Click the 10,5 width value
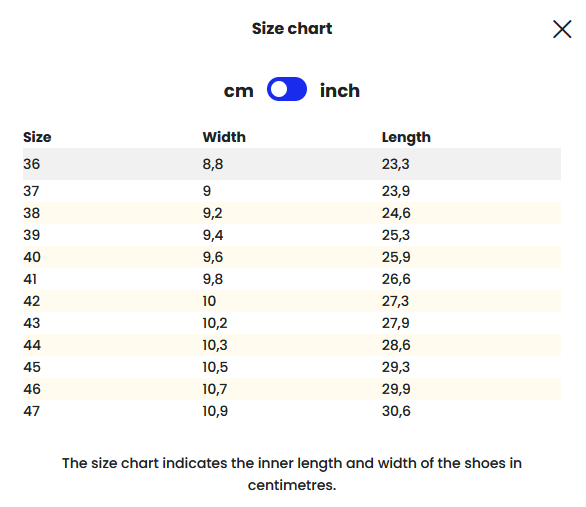 (215, 367)
